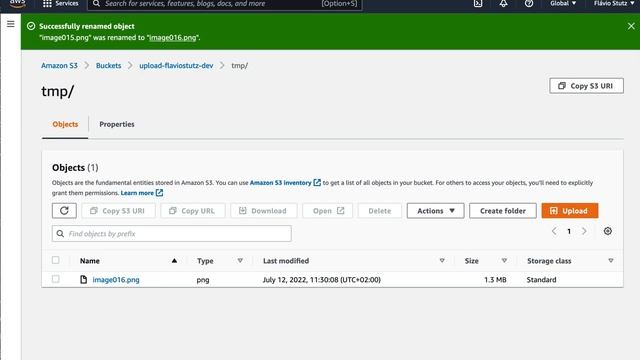
Task: Select page 1 in pagination
Action: [569, 231]
